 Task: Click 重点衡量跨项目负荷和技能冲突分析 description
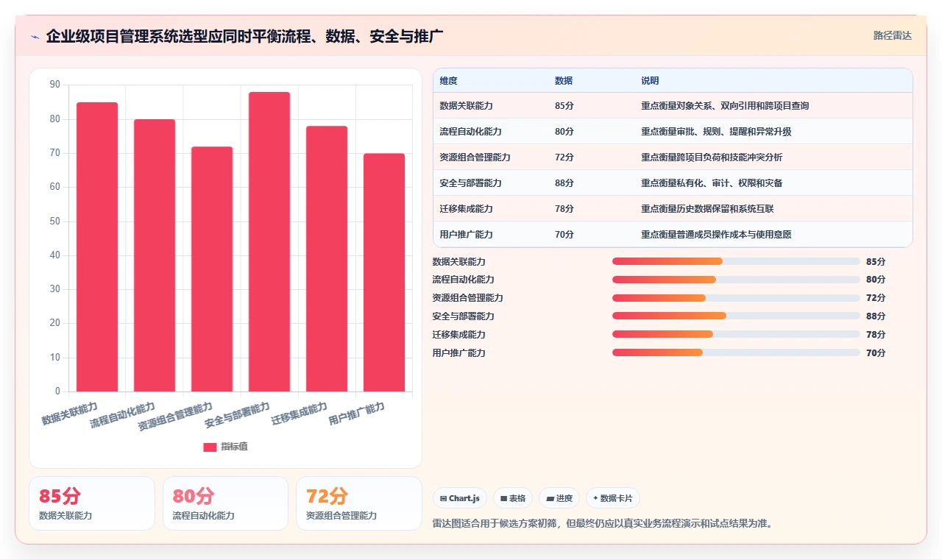(712, 157)
